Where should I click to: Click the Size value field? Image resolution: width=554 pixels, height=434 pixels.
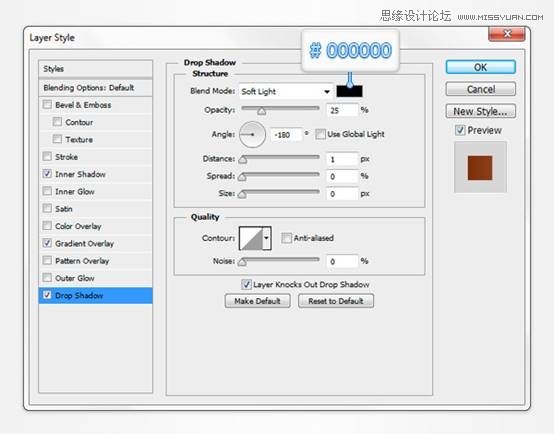point(342,194)
